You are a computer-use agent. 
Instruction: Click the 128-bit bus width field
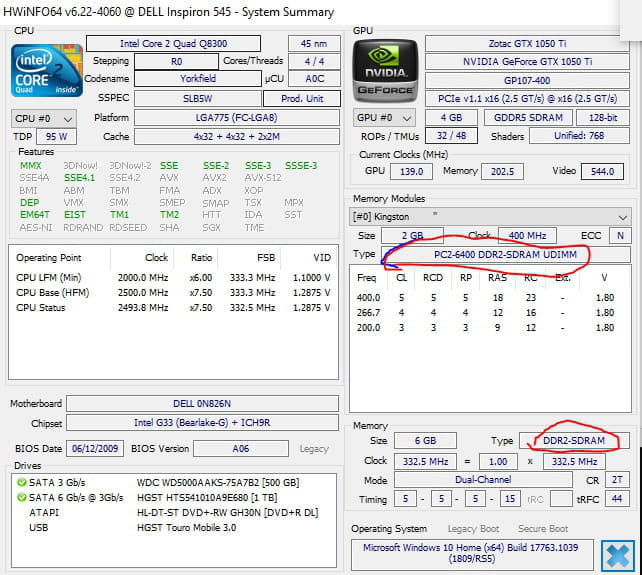603,118
